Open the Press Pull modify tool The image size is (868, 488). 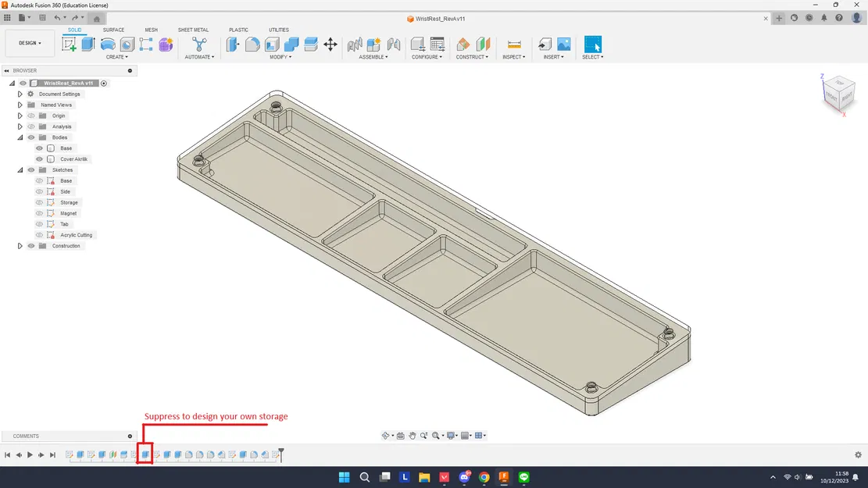[x=233, y=45]
